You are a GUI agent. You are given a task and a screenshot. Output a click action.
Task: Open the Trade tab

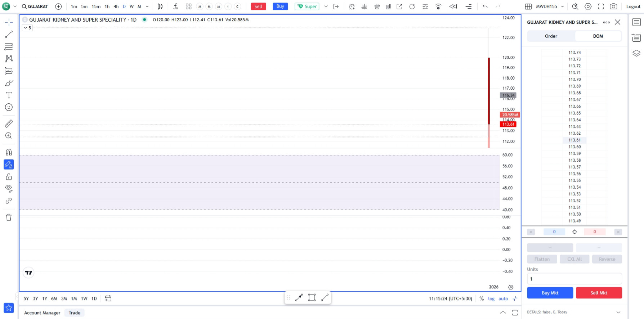pos(74,313)
